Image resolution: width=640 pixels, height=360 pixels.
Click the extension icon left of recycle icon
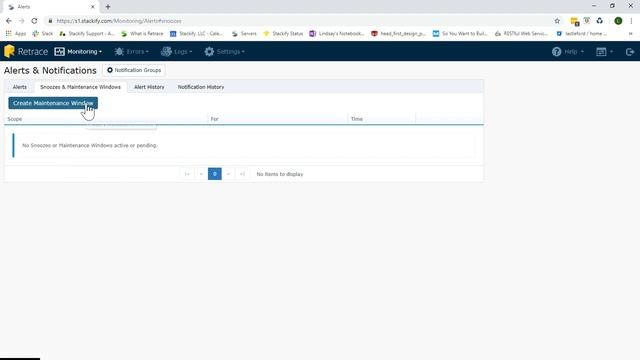(587, 21)
